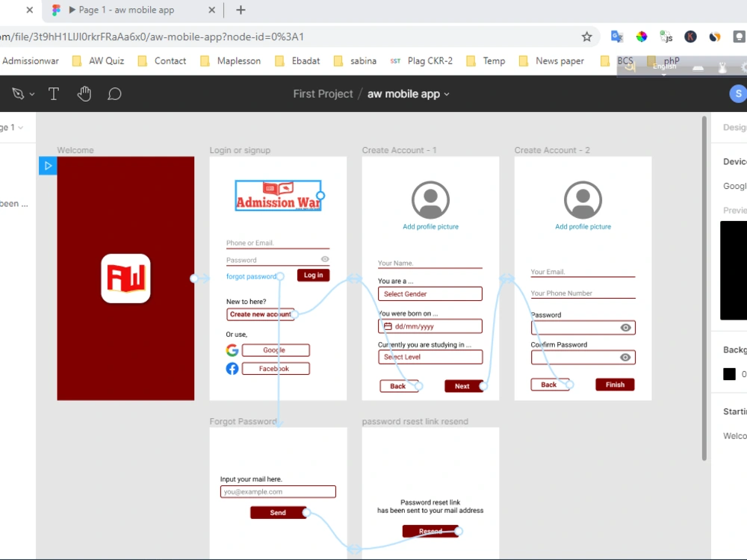Open the Design tab in the right panel
Viewport: 747px width, 560px height.
[736, 127]
